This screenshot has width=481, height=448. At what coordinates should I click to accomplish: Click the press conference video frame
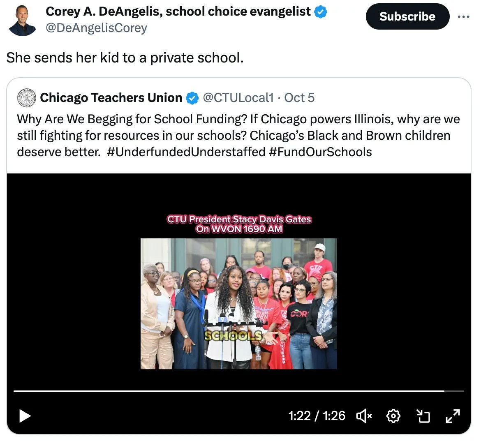coord(239,304)
